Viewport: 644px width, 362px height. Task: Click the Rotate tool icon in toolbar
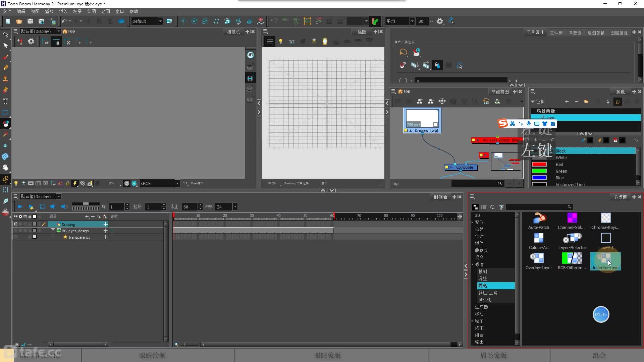tap(194, 21)
